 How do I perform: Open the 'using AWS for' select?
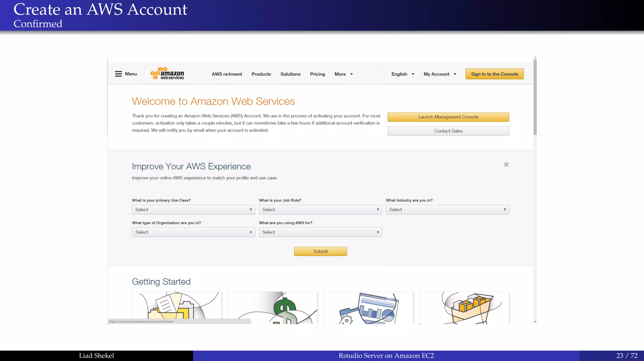320,232
